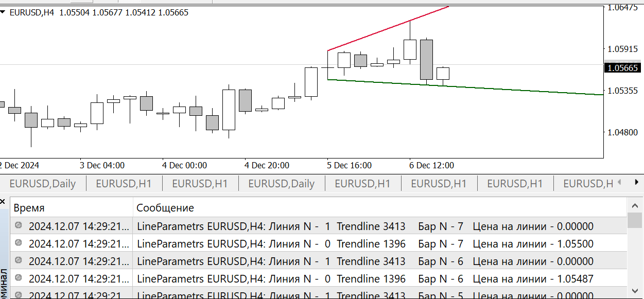The width and height of the screenshot is (644, 299).
Task: Click the log scrollbar up arrow
Action: click(x=635, y=205)
